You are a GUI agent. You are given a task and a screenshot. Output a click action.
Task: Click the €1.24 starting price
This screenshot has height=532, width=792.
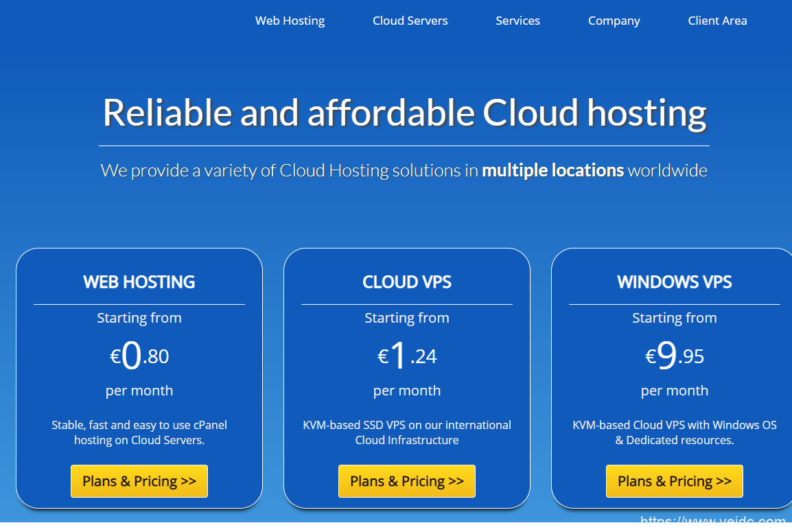coord(407,356)
